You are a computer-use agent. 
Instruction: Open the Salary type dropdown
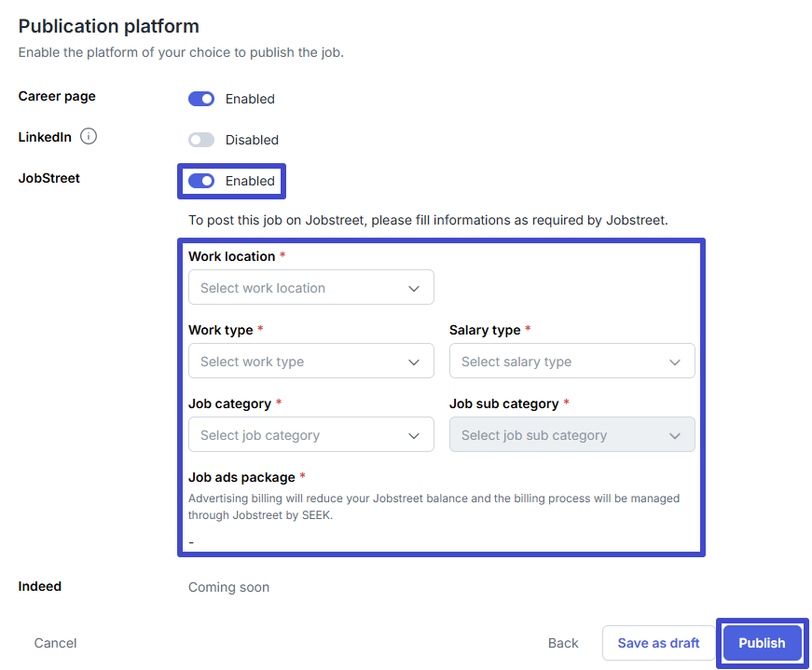pos(572,361)
